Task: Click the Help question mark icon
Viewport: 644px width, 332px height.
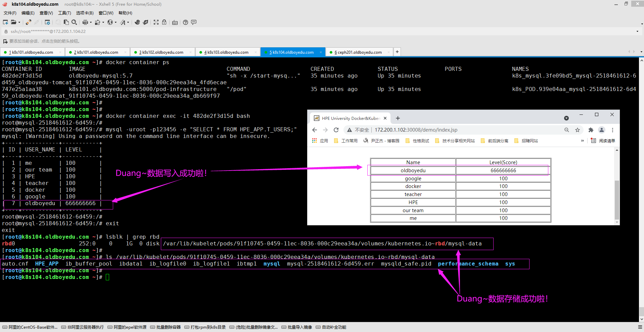Action: [185, 22]
